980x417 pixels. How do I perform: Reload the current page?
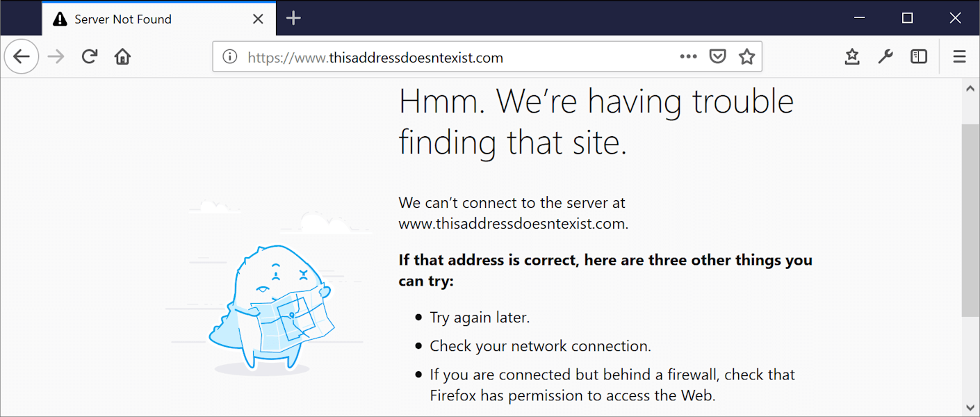click(89, 56)
